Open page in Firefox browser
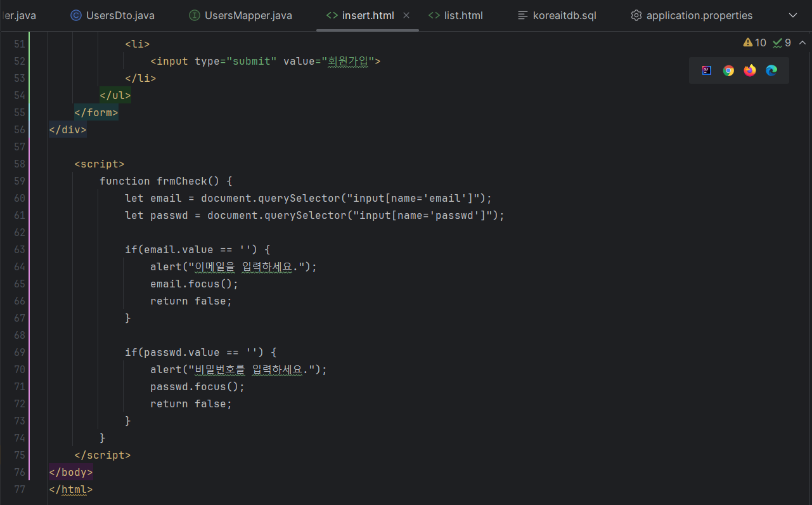Viewport: 812px width, 505px height. point(750,70)
